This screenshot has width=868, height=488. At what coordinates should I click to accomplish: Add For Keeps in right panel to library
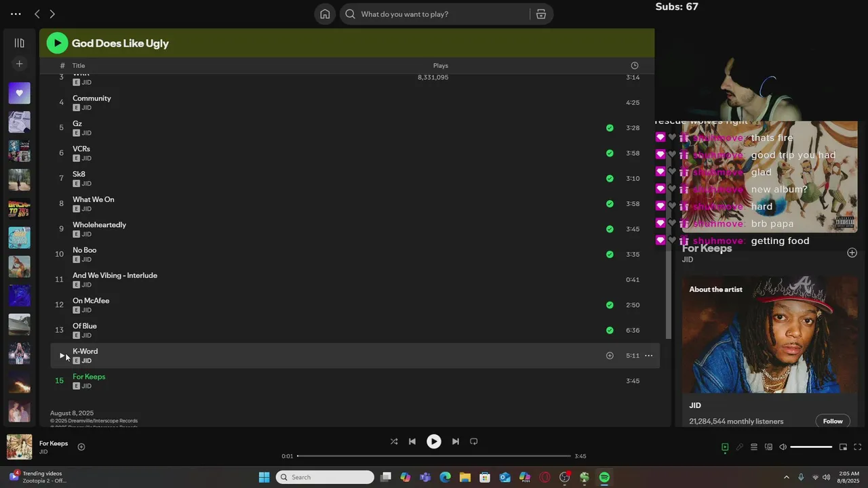pyautogui.click(x=852, y=253)
